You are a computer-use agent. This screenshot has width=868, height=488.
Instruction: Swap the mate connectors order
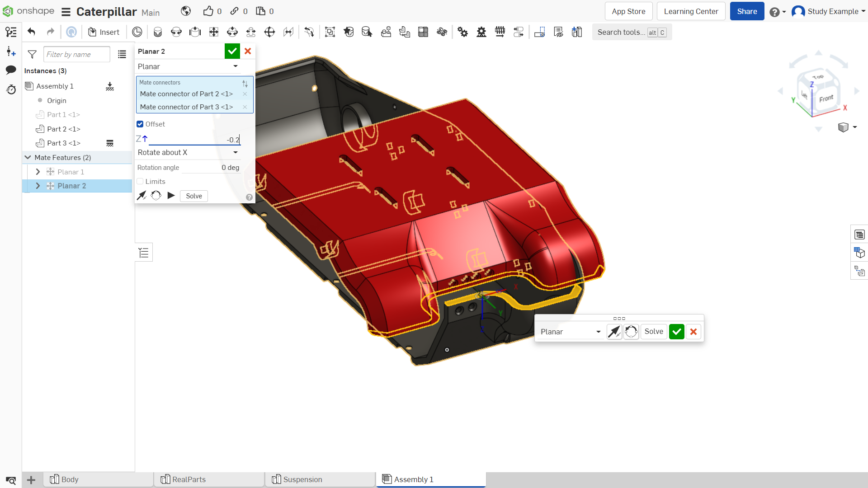tap(245, 83)
